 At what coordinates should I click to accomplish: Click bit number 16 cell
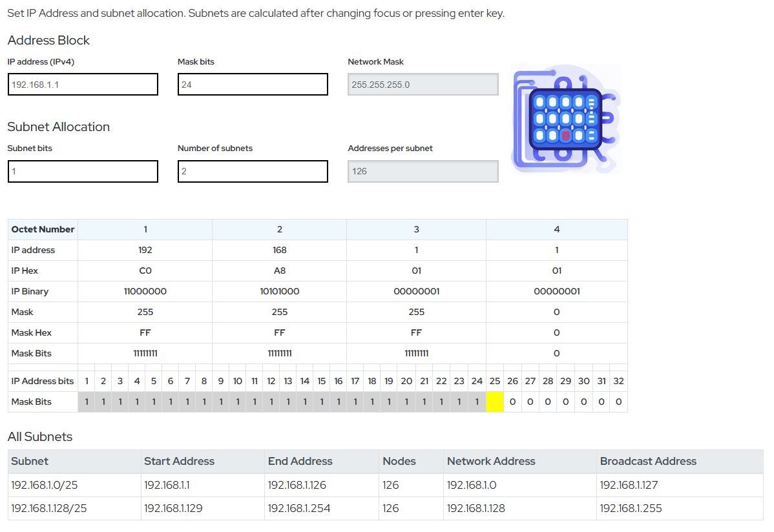click(338, 381)
